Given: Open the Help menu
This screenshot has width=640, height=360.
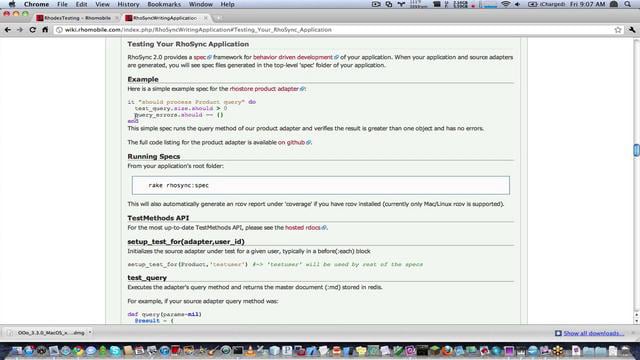Looking at the screenshot, I should (227, 4).
